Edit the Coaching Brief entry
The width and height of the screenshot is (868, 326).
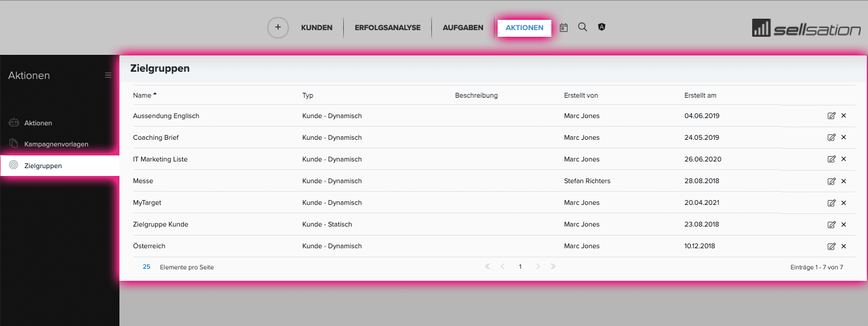click(831, 137)
